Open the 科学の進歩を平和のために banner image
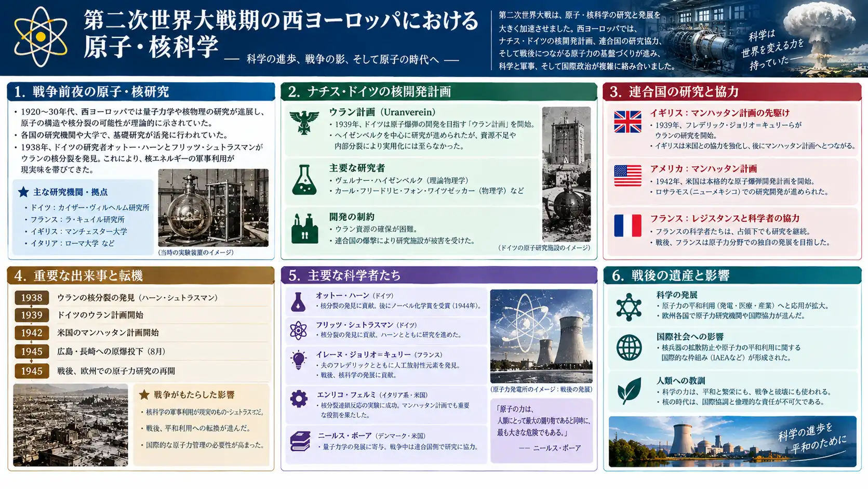This screenshot has height=489, width=868. point(732,441)
